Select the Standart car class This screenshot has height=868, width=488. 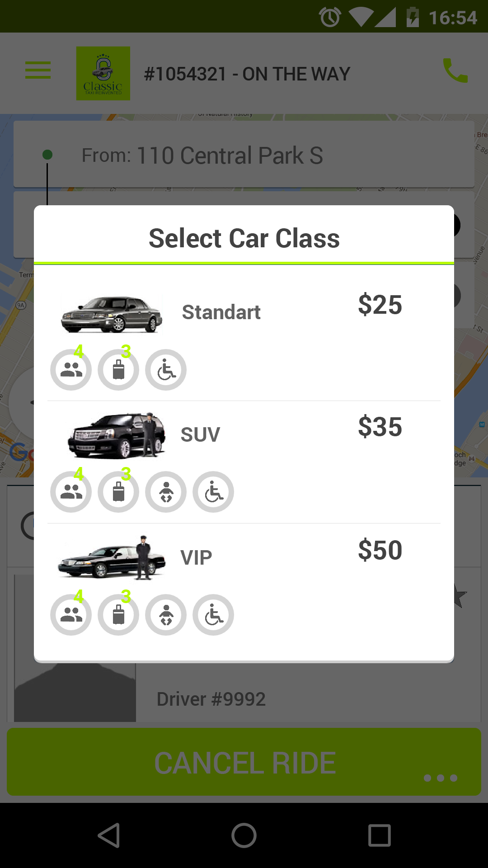click(221, 312)
